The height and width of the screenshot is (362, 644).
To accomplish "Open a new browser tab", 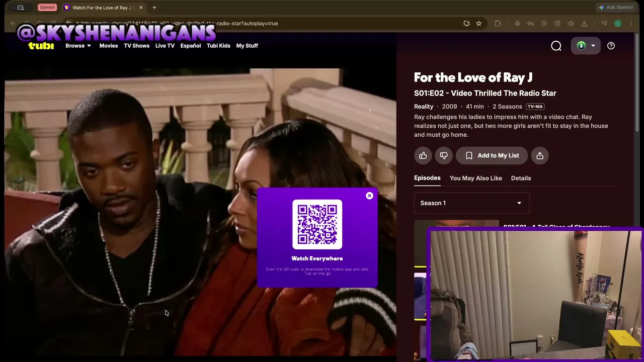I will [154, 8].
